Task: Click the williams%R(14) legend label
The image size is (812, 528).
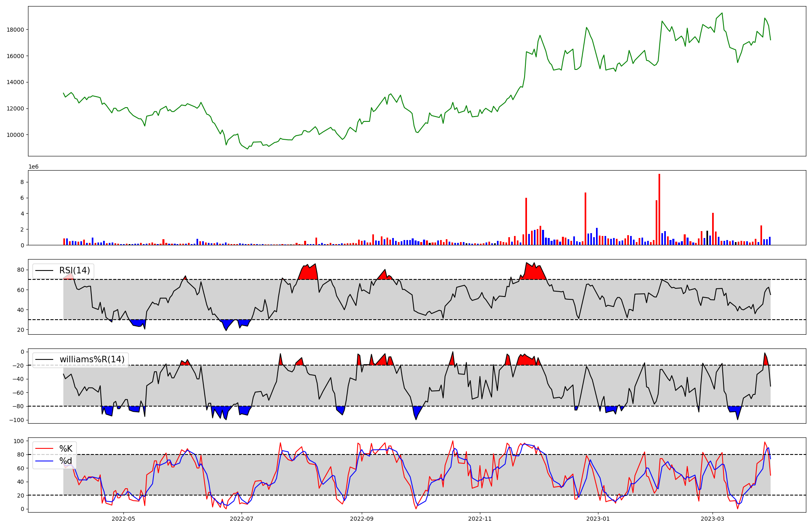Action: click(x=92, y=359)
